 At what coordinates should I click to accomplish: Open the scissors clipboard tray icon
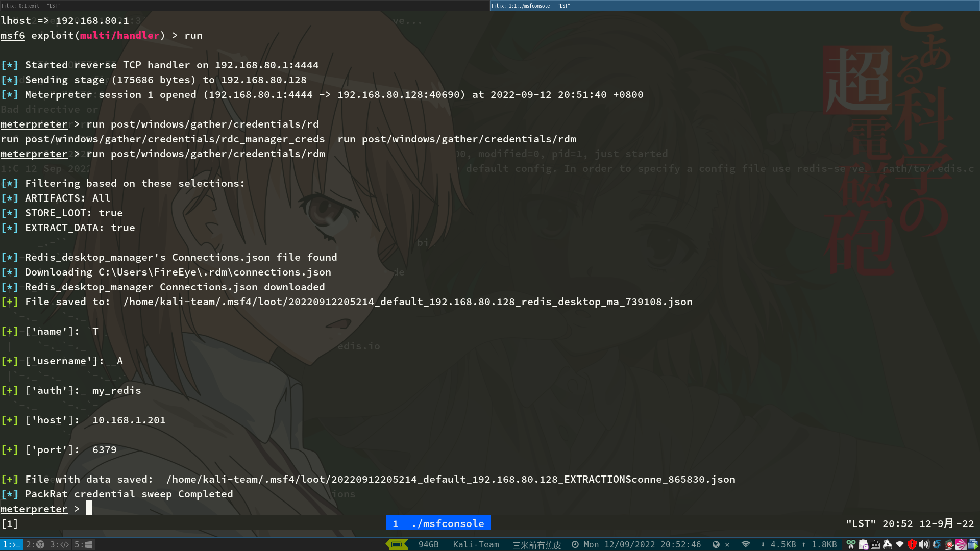(x=851, y=545)
